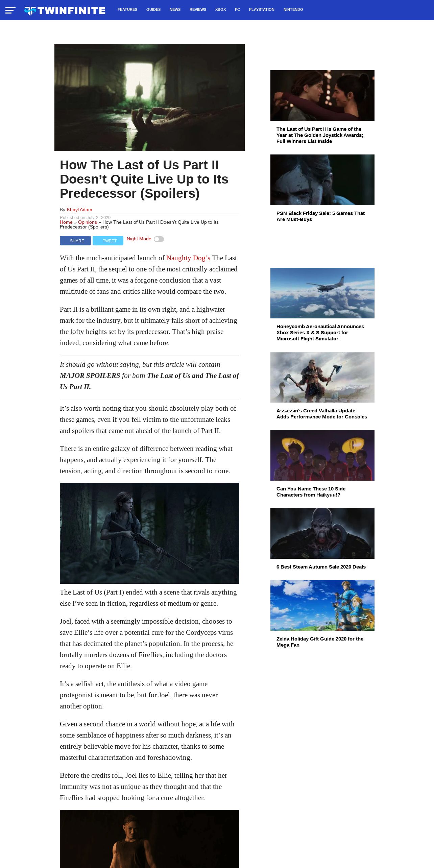The height and width of the screenshot is (868, 434).
Task: Select the PC nav item
Action: 237,9
